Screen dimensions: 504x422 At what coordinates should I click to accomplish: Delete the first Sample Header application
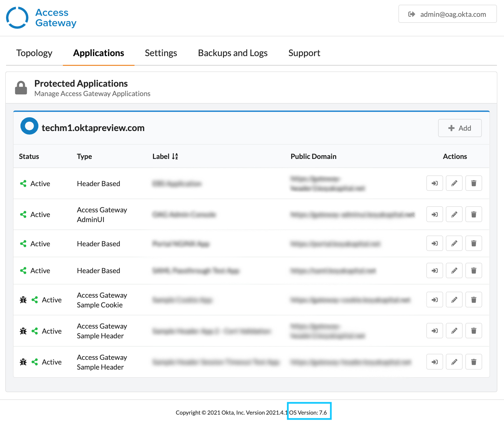click(473, 331)
